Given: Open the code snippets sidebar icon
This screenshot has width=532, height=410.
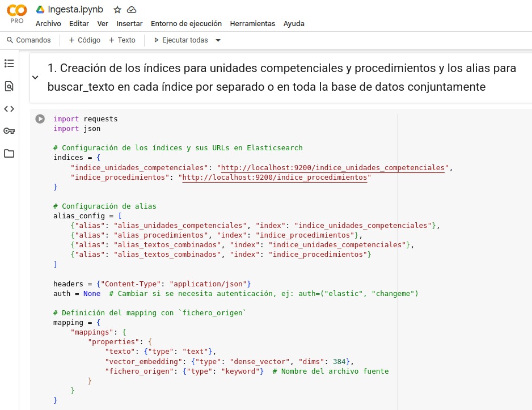Looking at the screenshot, I should click(x=9, y=108).
